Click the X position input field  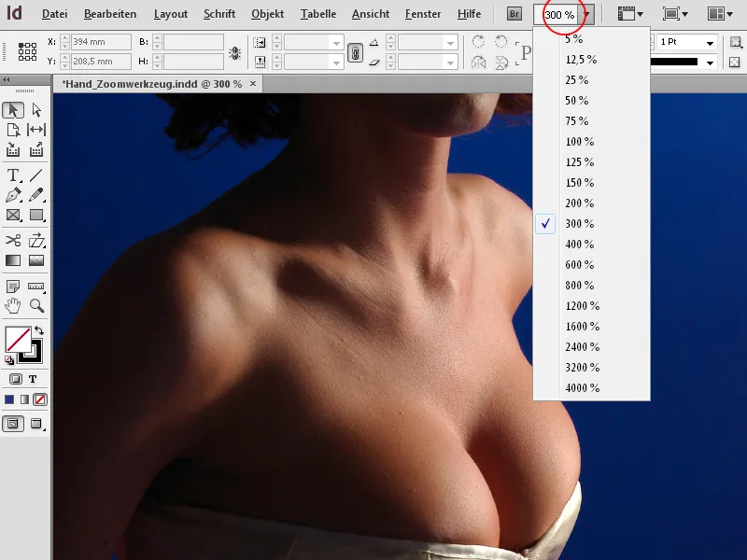click(101, 42)
